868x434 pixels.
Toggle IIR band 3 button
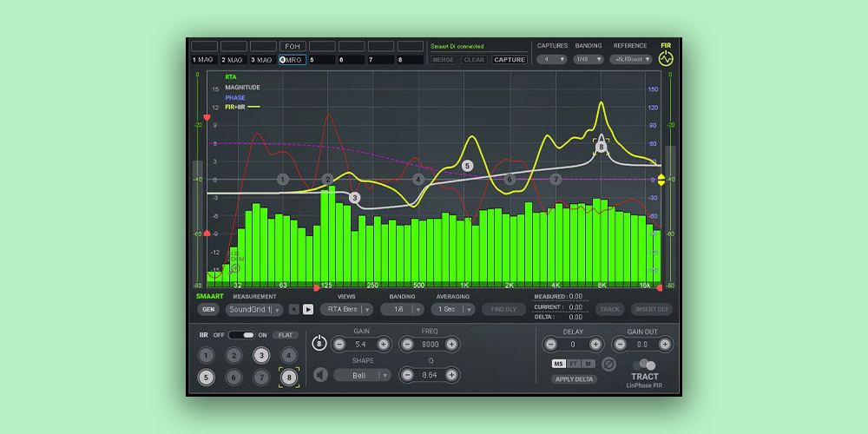[x=261, y=355]
